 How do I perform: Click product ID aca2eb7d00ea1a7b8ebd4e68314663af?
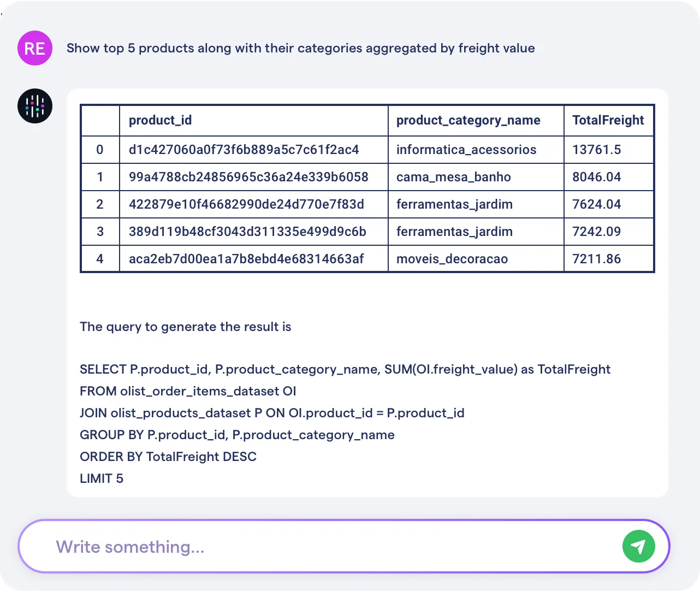[x=246, y=259]
